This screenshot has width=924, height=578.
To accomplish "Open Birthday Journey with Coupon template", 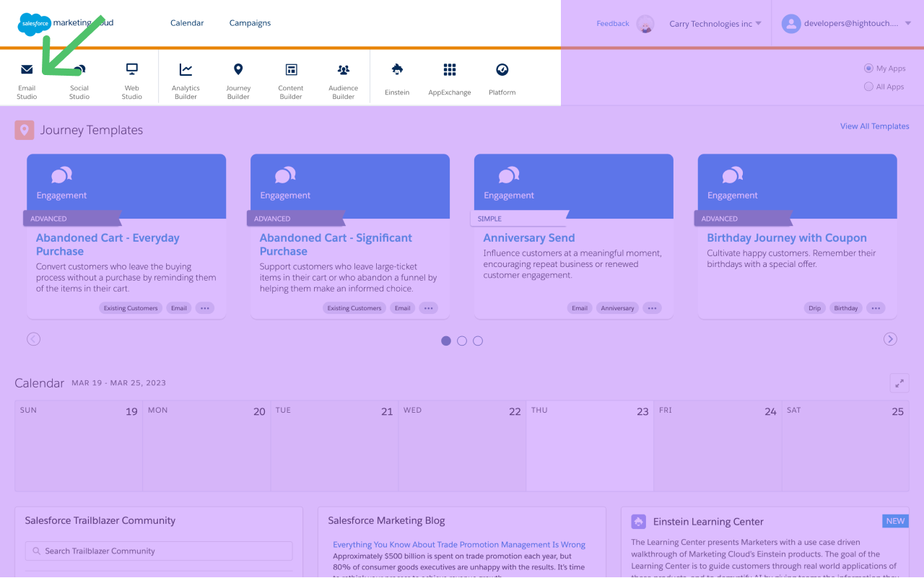I will [x=787, y=238].
